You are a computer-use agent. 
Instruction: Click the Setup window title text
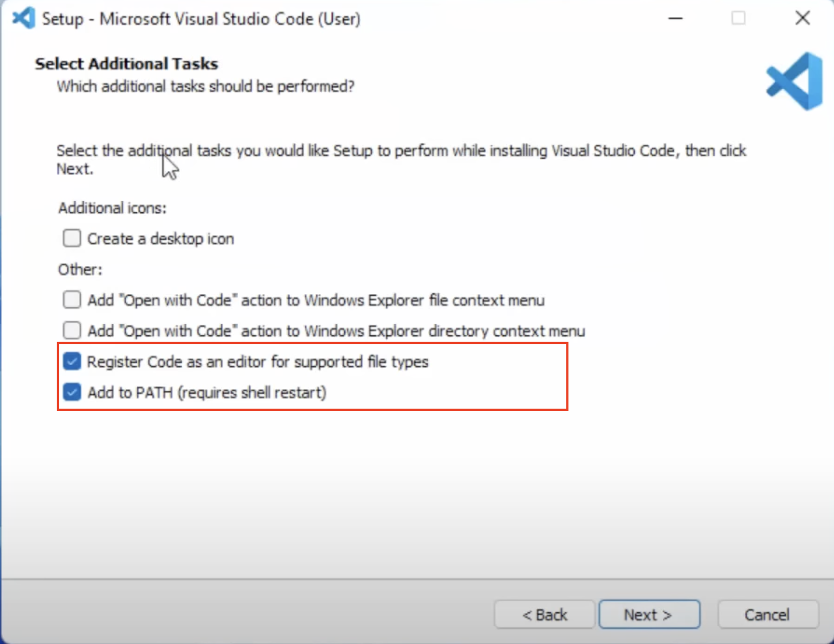[201, 19]
